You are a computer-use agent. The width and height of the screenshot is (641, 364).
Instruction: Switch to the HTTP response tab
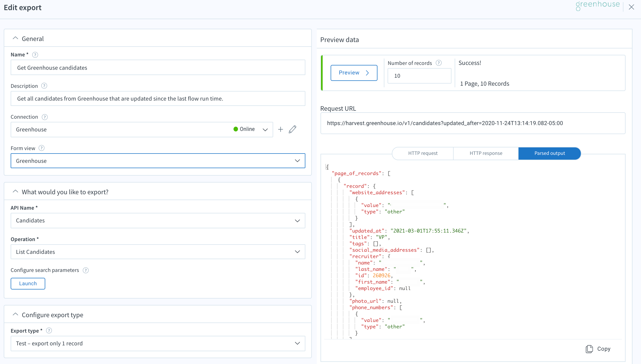coord(486,153)
